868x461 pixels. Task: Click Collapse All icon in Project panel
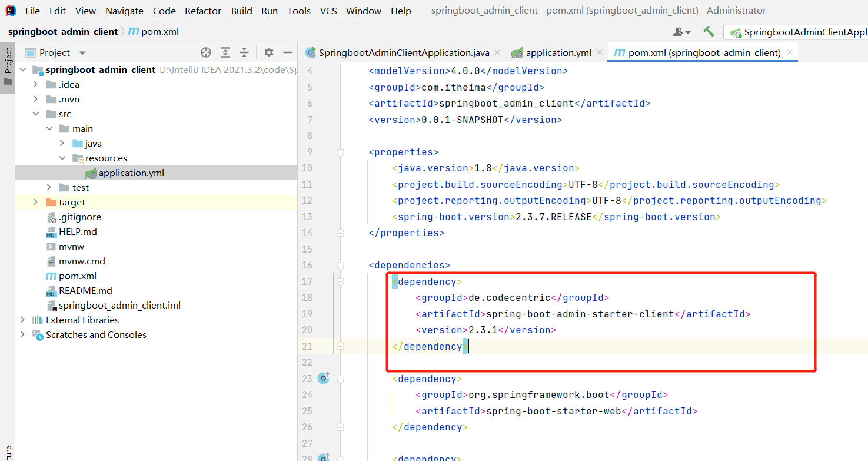click(244, 52)
